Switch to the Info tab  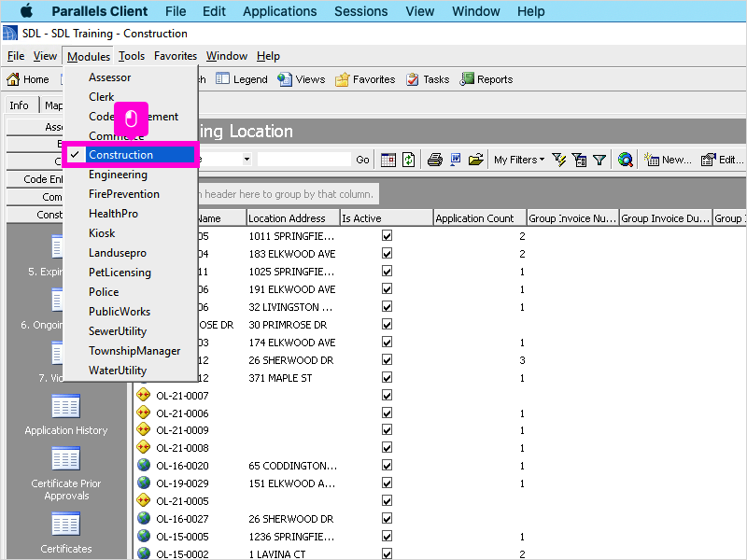click(19, 105)
